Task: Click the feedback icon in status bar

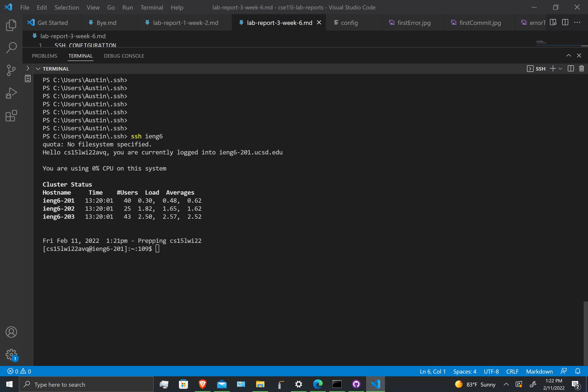Action: click(563, 371)
